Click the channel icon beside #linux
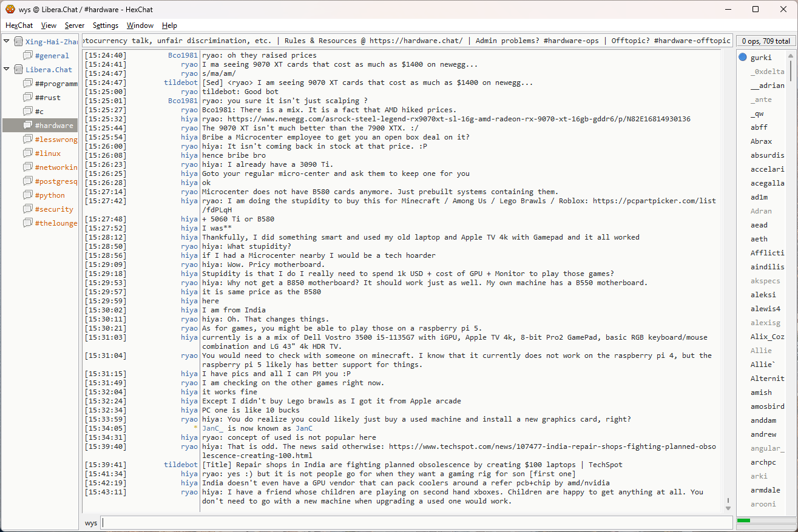 28,153
